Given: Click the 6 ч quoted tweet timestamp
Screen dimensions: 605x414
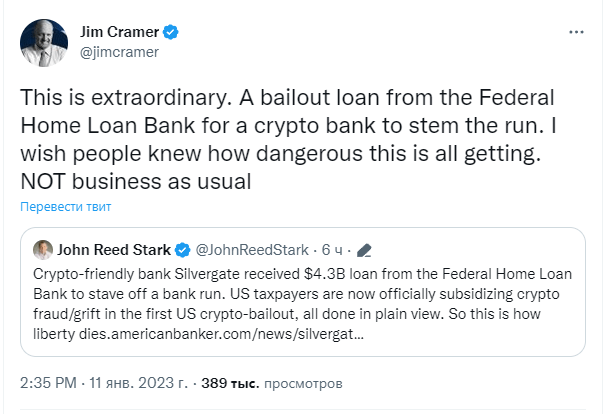Looking at the screenshot, I should point(332,250).
